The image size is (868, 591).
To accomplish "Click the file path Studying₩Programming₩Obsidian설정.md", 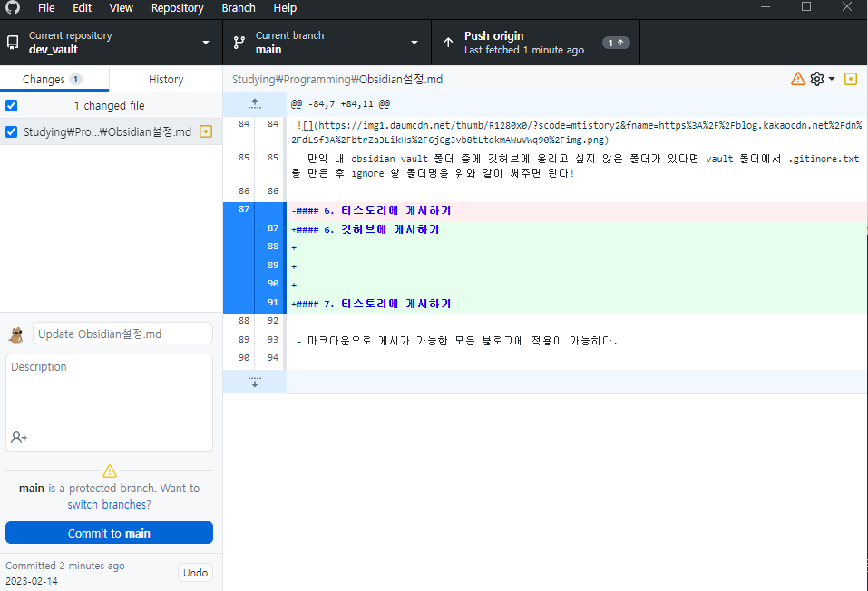I will click(337, 79).
